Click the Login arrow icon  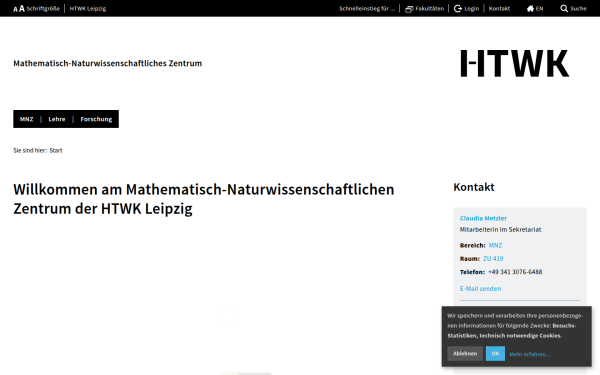[x=458, y=8]
